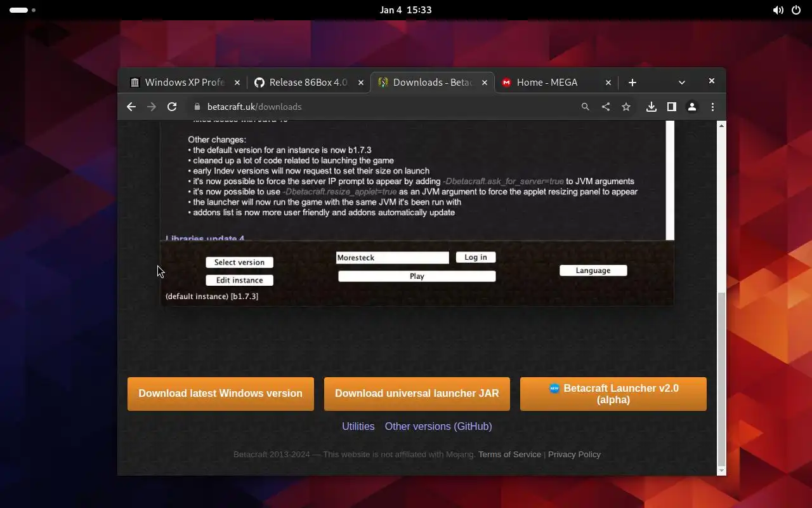
Task: Click the scrollbar down arrow
Action: click(721, 471)
